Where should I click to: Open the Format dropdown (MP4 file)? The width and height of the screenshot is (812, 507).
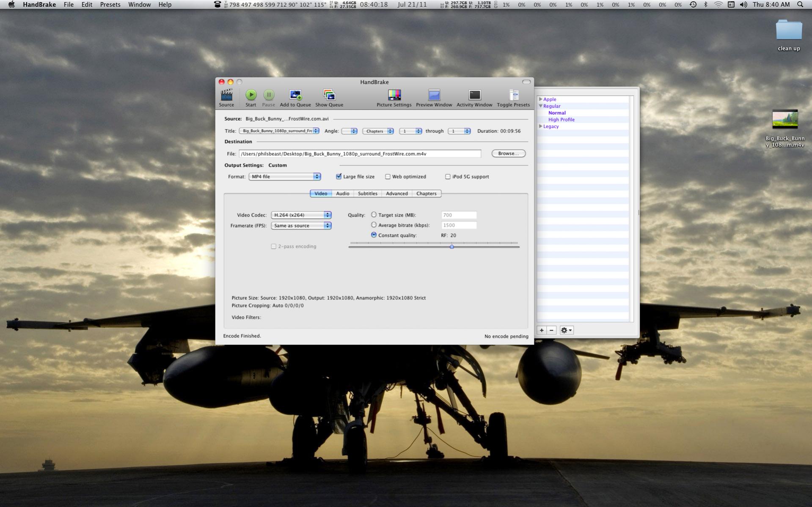[284, 177]
